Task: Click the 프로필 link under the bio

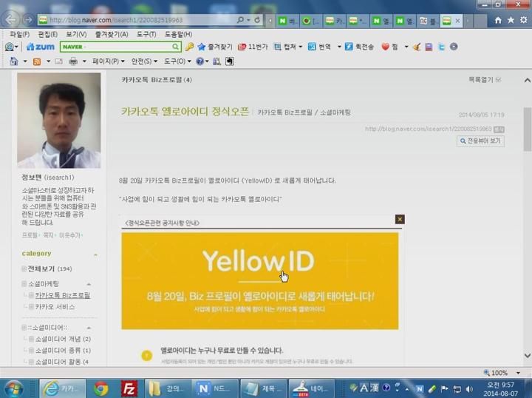Action: [30, 235]
